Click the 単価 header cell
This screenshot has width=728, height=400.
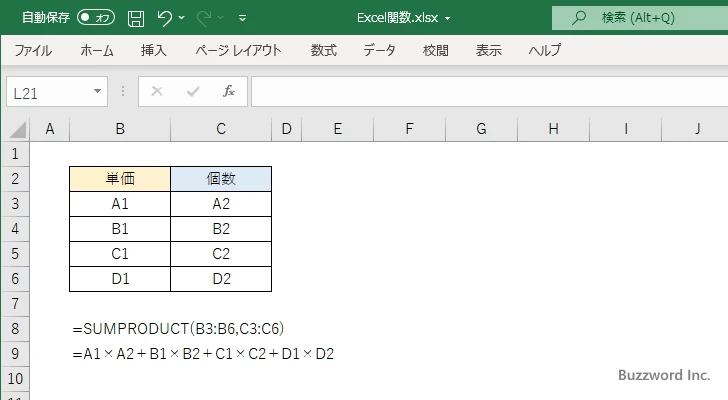120,179
